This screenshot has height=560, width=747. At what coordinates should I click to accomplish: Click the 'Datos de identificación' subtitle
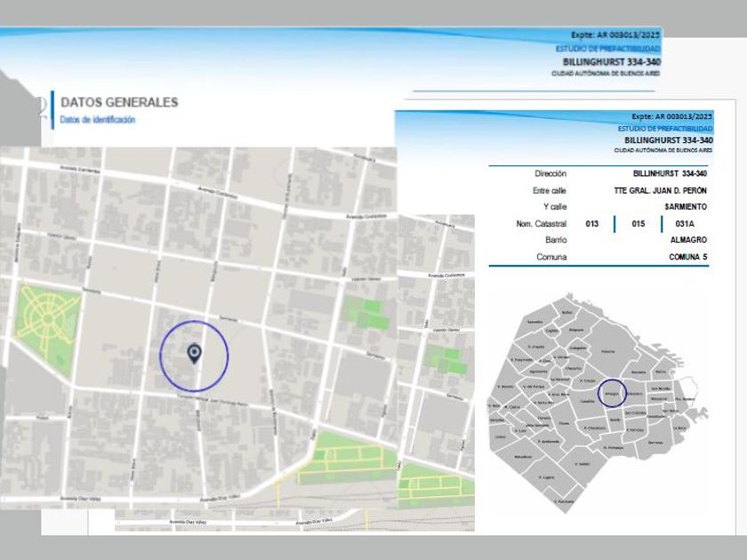[98, 119]
